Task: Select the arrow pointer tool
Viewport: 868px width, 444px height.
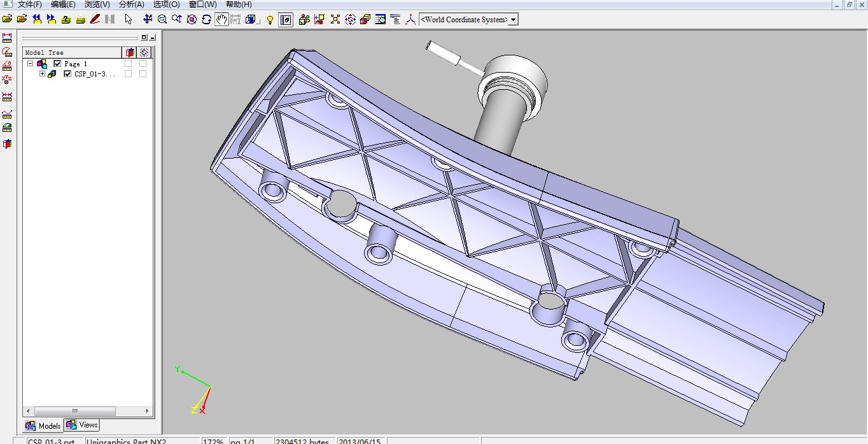Action: (x=129, y=19)
